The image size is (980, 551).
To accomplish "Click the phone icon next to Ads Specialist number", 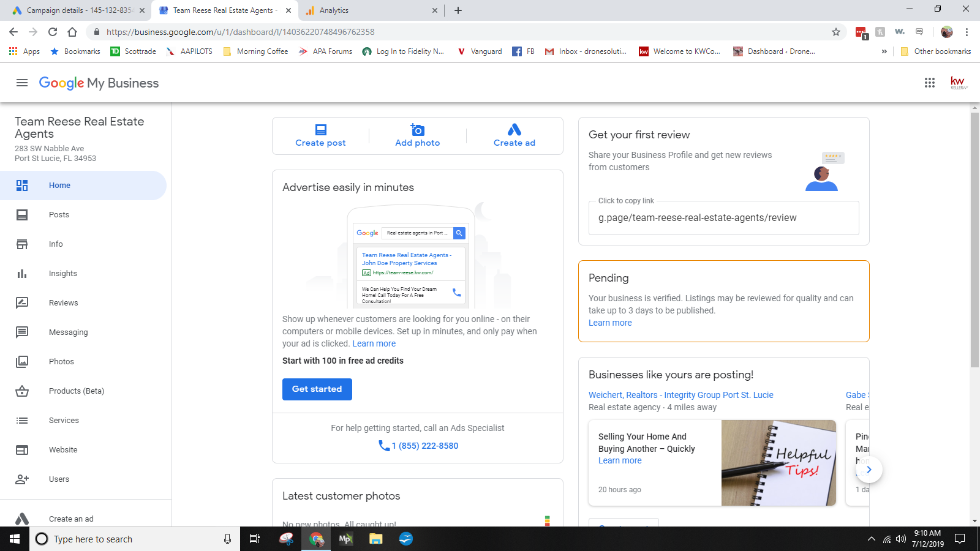I will (x=384, y=446).
